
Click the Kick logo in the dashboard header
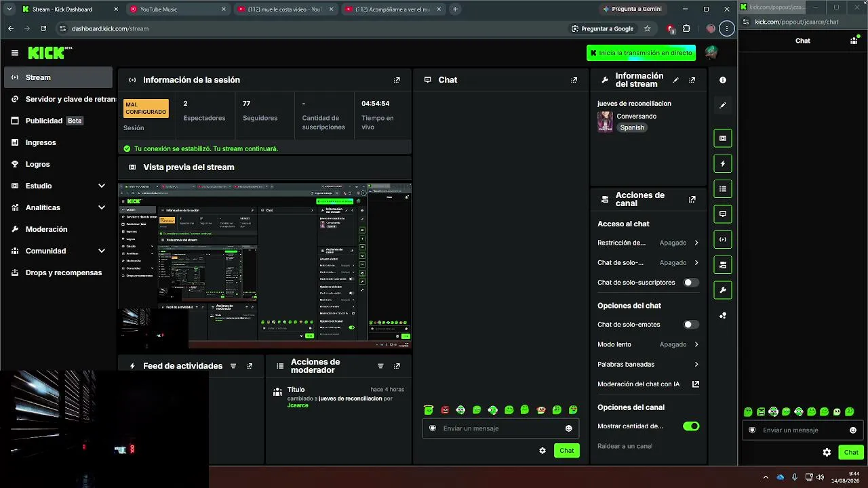pos(50,53)
